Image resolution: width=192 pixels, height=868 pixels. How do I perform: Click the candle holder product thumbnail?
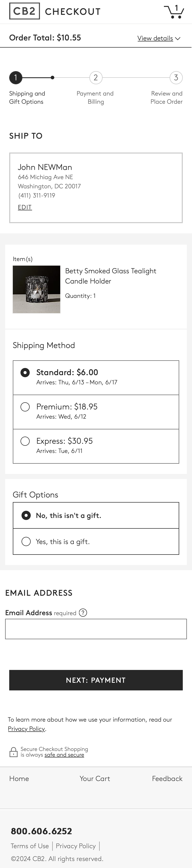[36, 290]
